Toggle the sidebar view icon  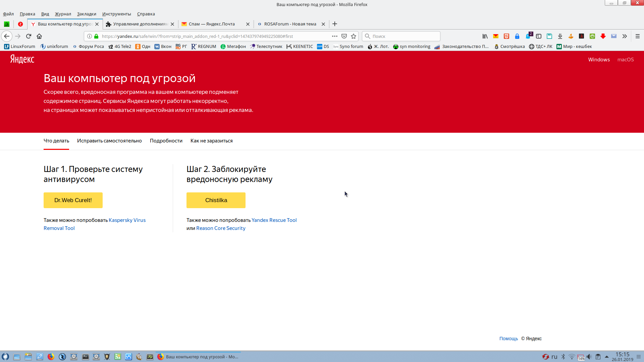539,36
